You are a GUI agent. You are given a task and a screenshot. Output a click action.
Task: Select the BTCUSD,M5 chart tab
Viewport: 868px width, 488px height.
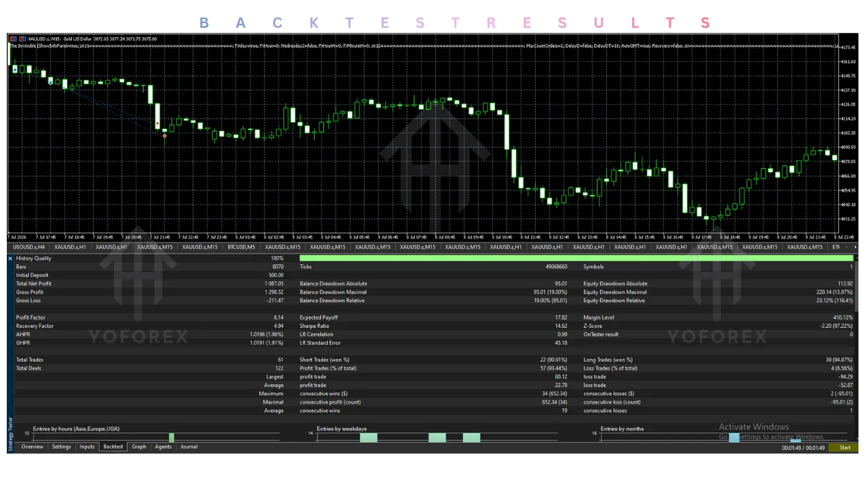tap(241, 247)
